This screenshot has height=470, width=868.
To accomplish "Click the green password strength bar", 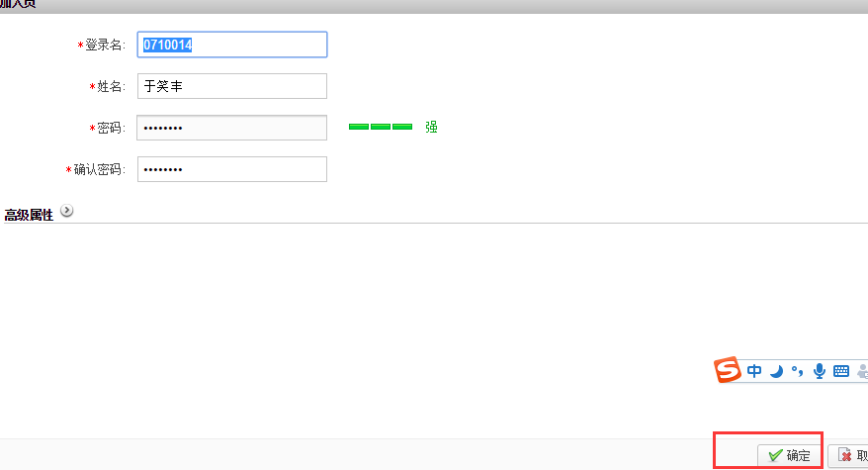I will 381,128.
